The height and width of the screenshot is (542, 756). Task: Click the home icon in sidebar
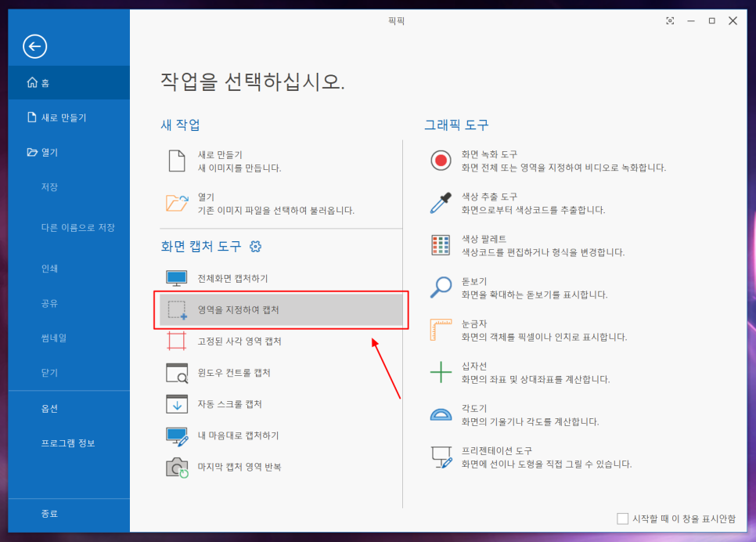[x=32, y=82]
